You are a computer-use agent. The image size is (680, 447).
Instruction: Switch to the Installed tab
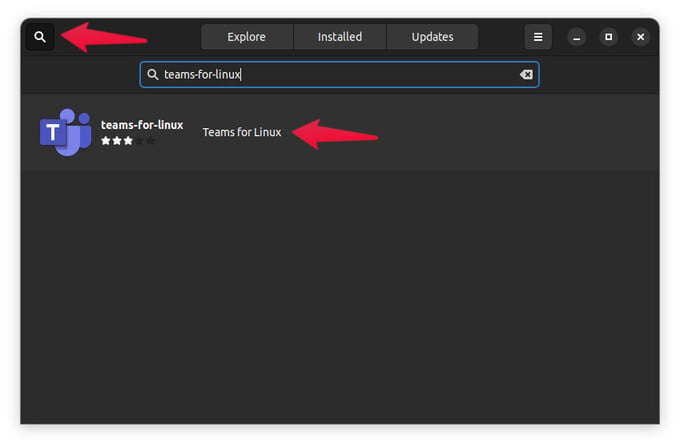[x=340, y=37]
